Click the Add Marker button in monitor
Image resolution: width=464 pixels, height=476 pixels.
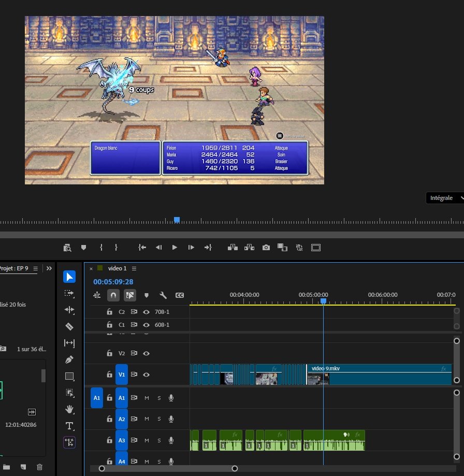(83, 248)
